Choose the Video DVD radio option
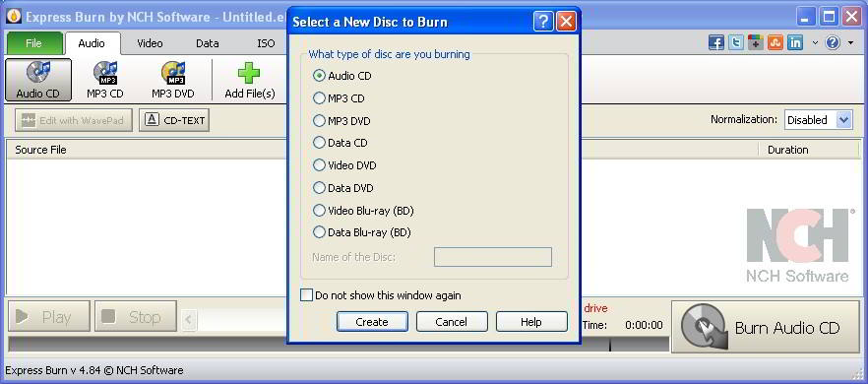 tap(320, 165)
